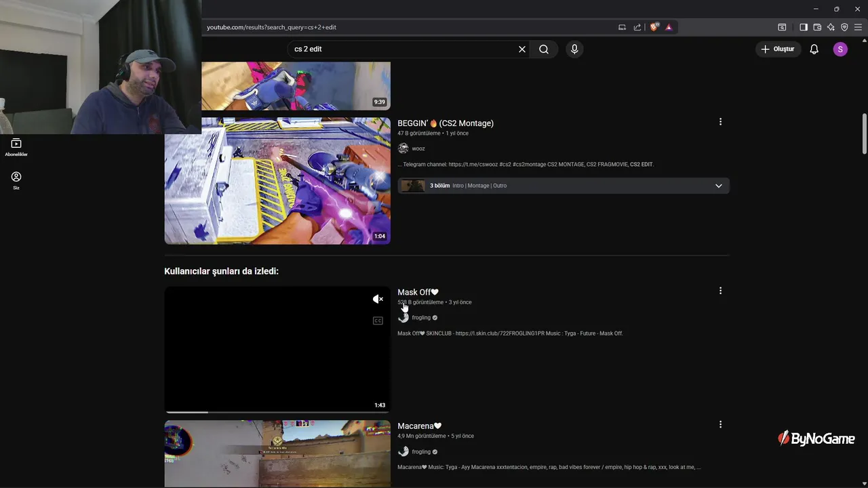Screen dimensions: 868x488
Task: Open the Brave Wallet icon
Action: pos(817,27)
